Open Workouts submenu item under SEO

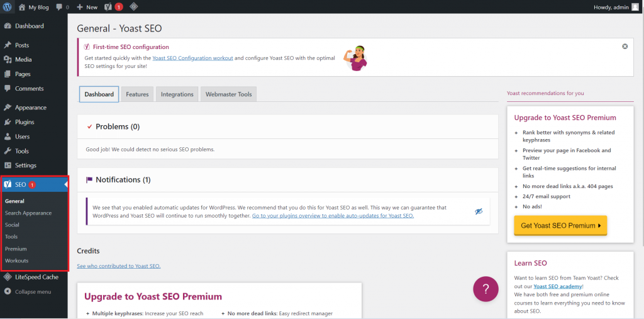16,260
